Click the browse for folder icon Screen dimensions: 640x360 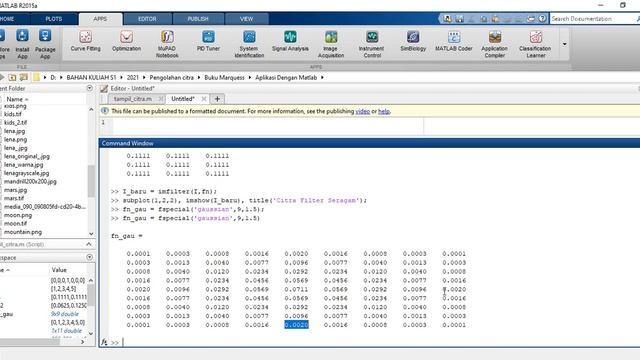24,77
